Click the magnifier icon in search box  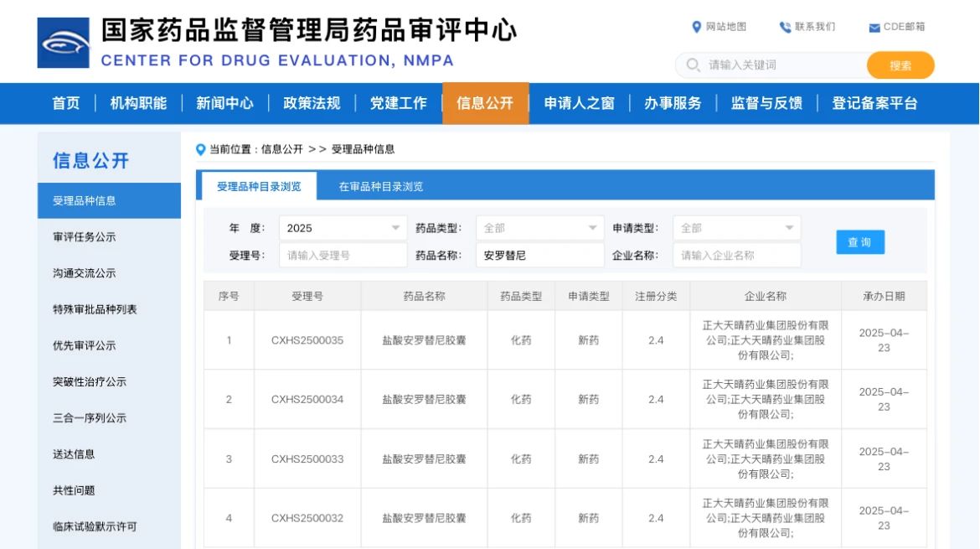pyautogui.click(x=693, y=65)
